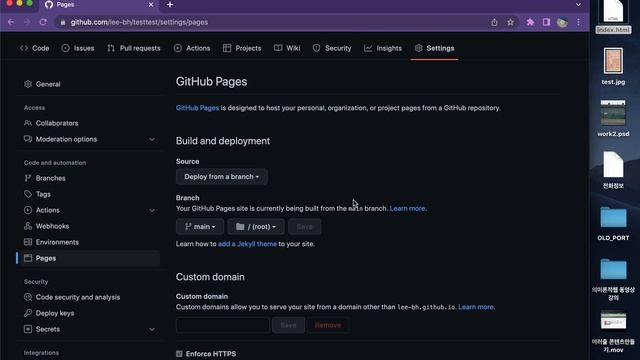Expand the Moderation options chevron
Image resolution: width=640 pixels, height=360 pixels.
(x=152, y=139)
